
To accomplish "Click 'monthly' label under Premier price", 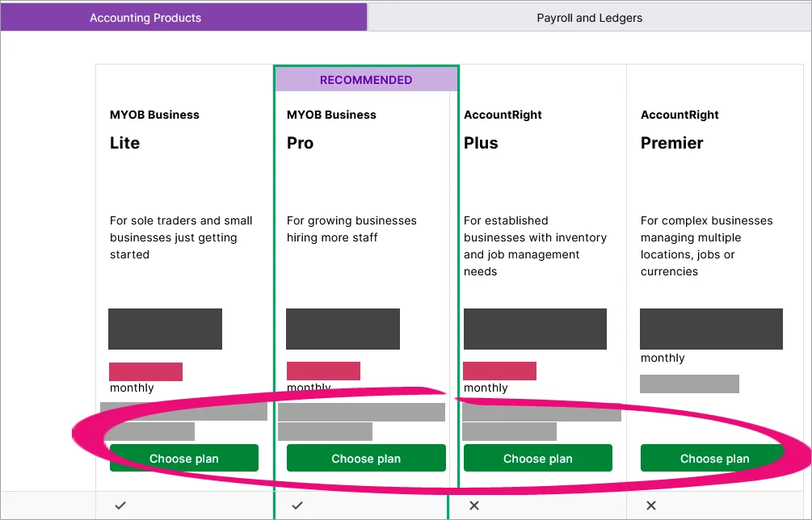I will tap(663, 358).
